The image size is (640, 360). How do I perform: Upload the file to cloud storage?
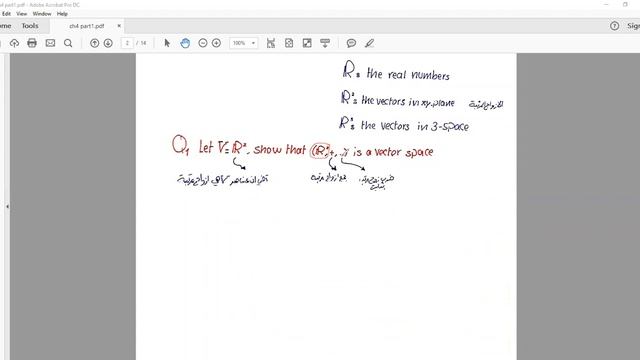click(14, 43)
